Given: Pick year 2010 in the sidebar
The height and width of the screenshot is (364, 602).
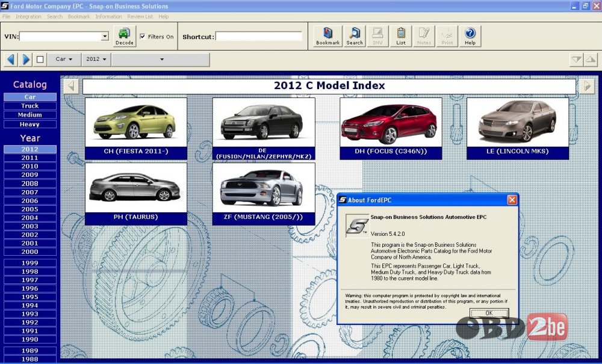Looking at the screenshot, I should point(30,166).
